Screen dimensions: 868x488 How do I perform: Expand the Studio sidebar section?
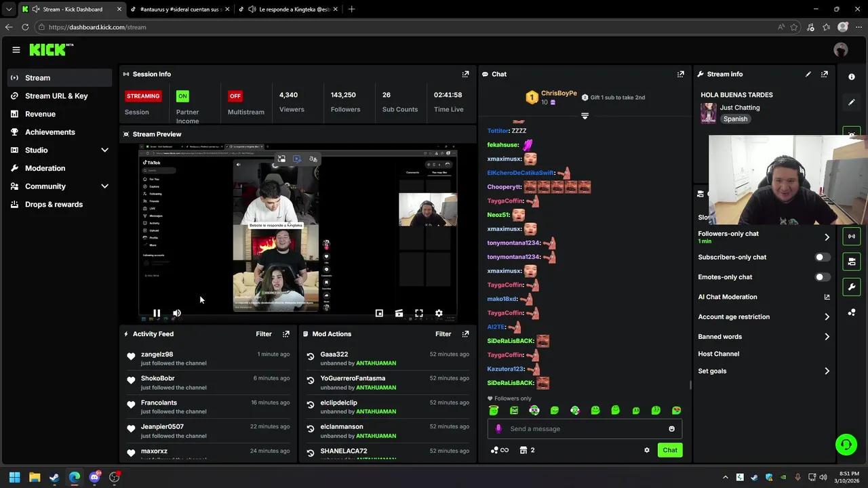(104, 150)
